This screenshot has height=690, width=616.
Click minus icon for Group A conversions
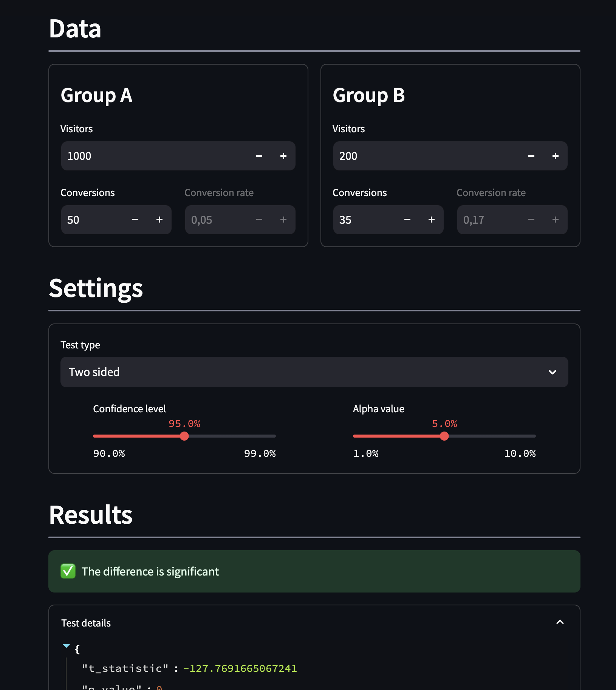pos(135,220)
